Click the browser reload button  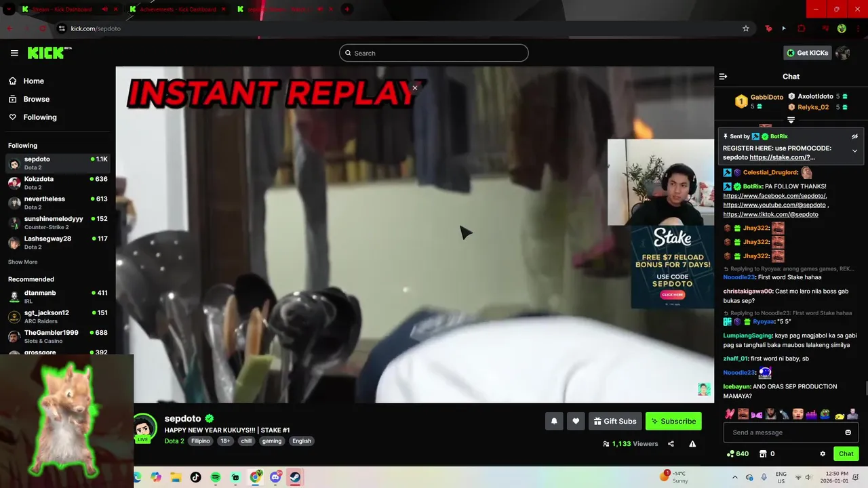[43, 28]
